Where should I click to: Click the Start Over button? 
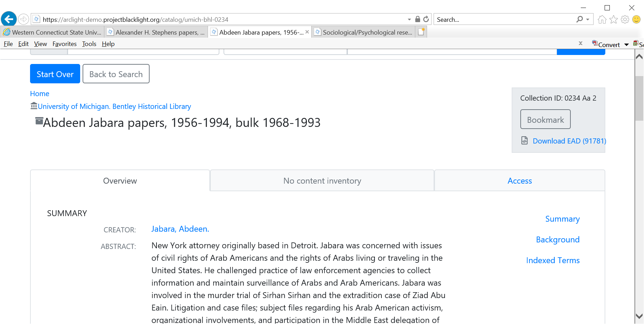click(55, 74)
